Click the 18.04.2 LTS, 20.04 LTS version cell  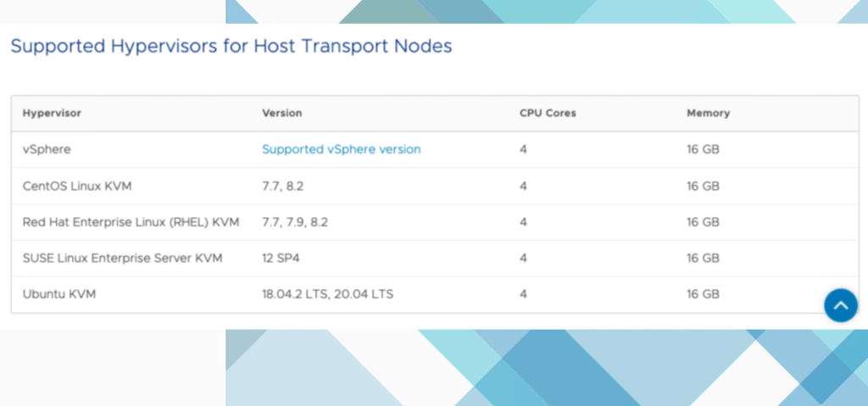(327, 294)
